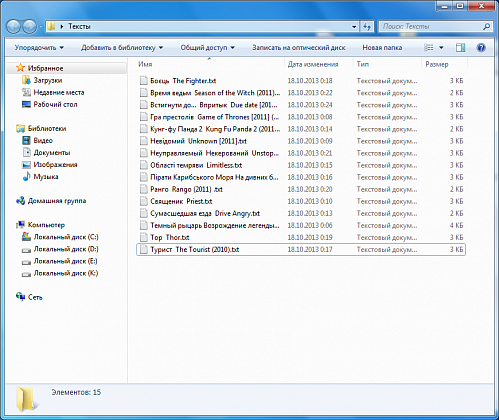Image resolution: width=499 pixels, height=420 pixels.
Task: Open view options arrow next to view icon
Action: (x=441, y=48)
